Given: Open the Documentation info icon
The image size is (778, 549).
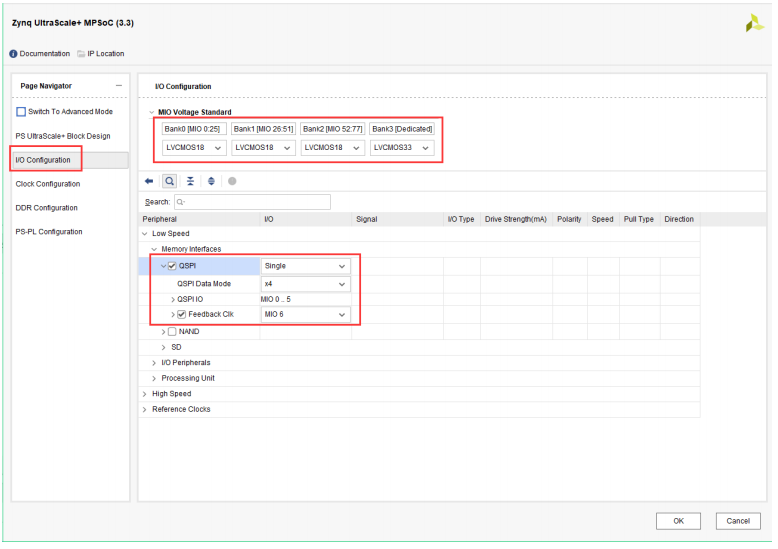Looking at the screenshot, I should [13, 54].
